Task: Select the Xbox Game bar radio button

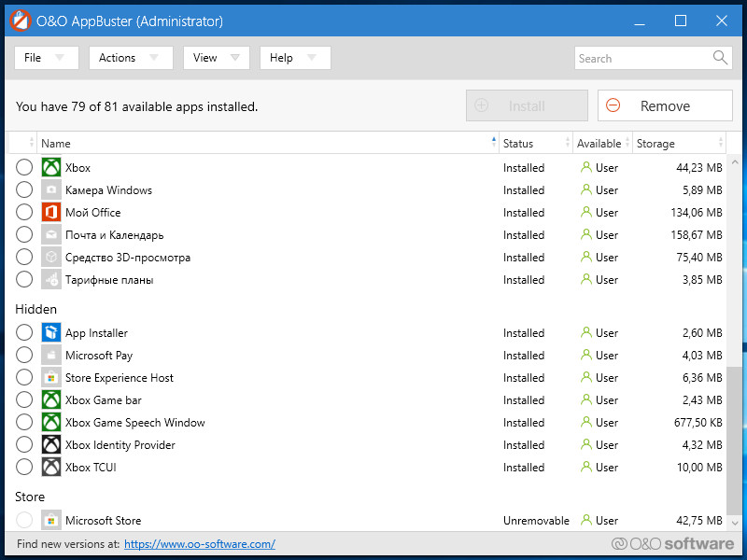Action: (x=24, y=399)
